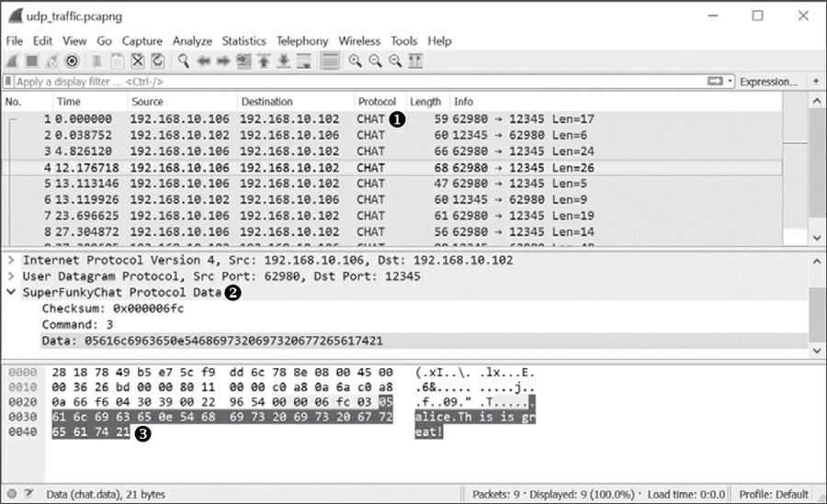Viewport: 827px width, 504px height.
Task: Zoom out on packet text
Action: point(375,62)
